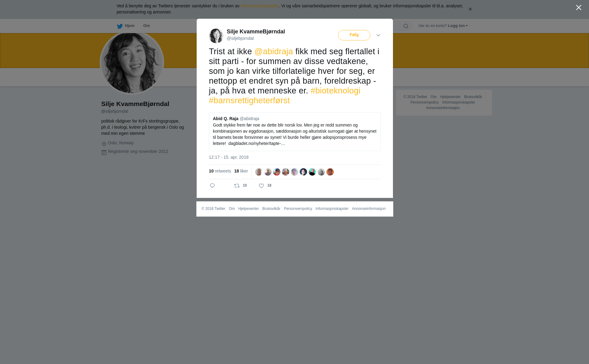This screenshot has width=589, height=364.
Task: Open the #bioteknologi hashtag
Action: [335, 91]
